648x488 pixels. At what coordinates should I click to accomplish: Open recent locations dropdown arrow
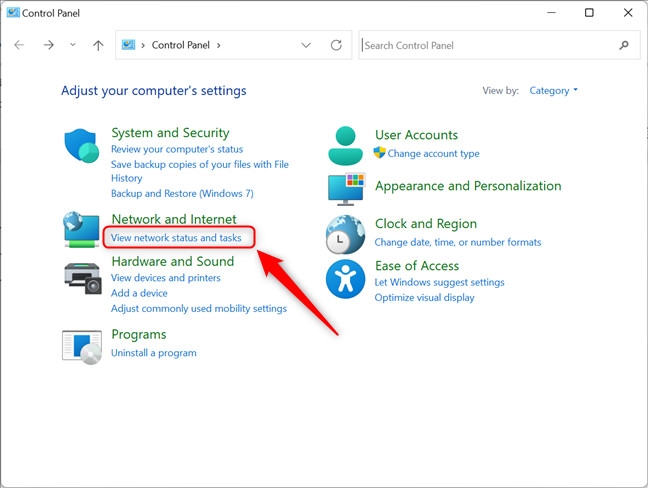[x=73, y=45]
